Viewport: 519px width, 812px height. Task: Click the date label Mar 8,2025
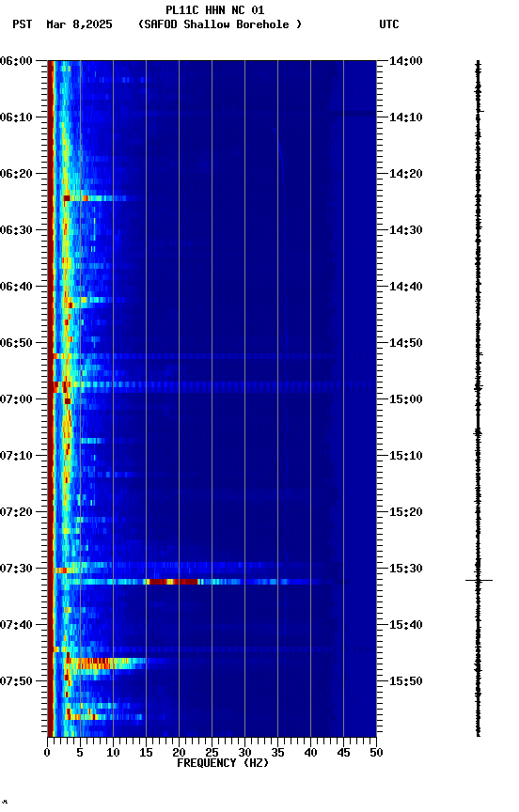click(79, 24)
